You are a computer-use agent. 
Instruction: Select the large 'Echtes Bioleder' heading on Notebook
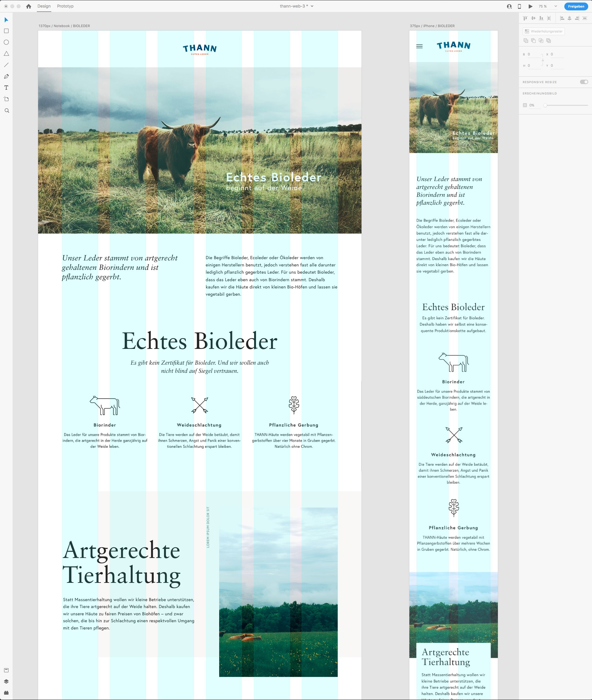[200, 341]
